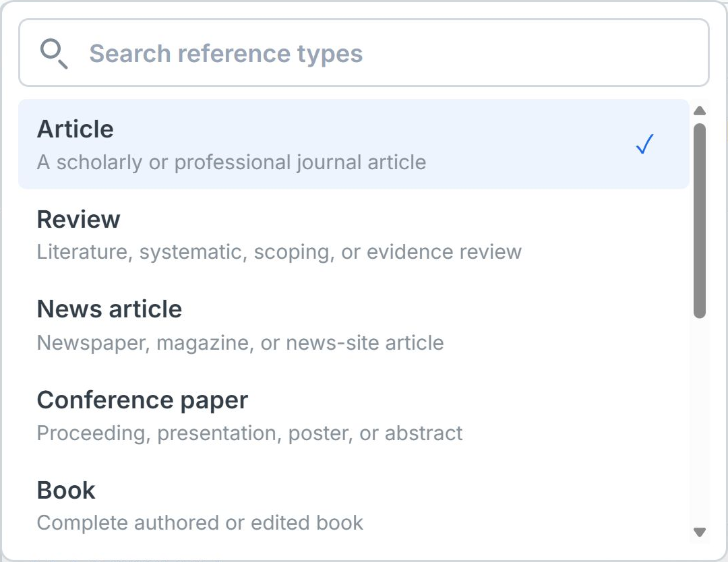The image size is (728, 562).
Task: Click the bold Review heading
Action: coord(78,220)
